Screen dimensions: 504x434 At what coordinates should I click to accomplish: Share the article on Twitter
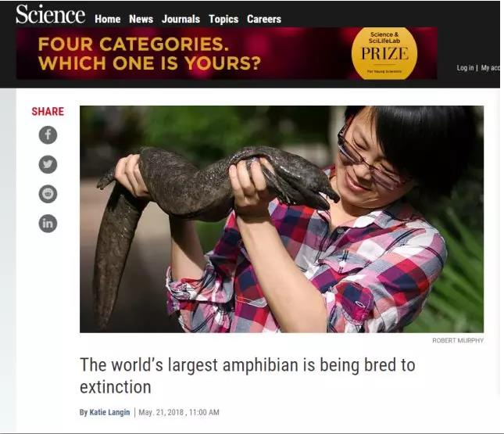pos(48,164)
